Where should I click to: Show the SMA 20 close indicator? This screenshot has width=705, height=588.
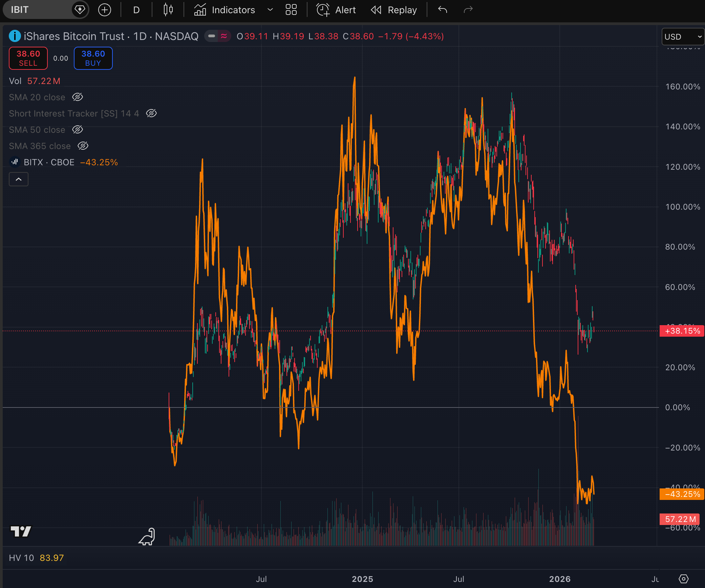pyautogui.click(x=78, y=97)
